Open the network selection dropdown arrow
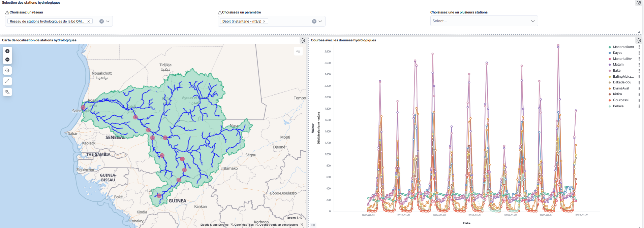The image size is (644, 228). (x=108, y=21)
